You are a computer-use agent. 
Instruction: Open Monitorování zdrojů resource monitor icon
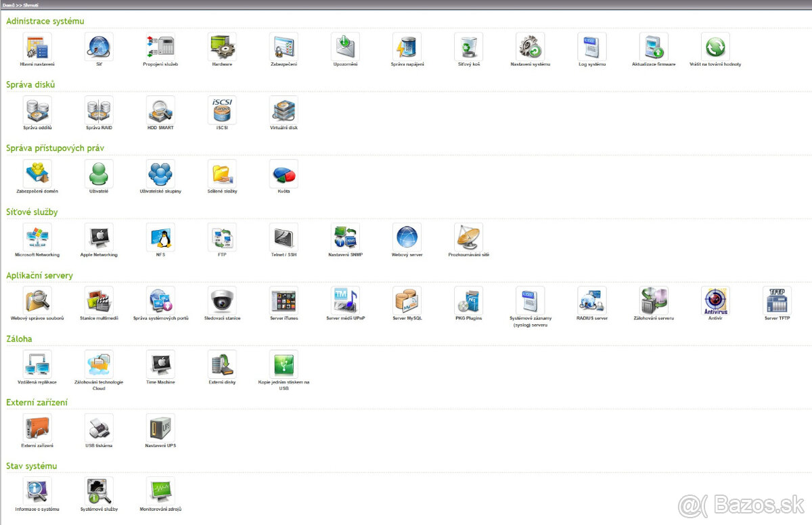pyautogui.click(x=160, y=492)
